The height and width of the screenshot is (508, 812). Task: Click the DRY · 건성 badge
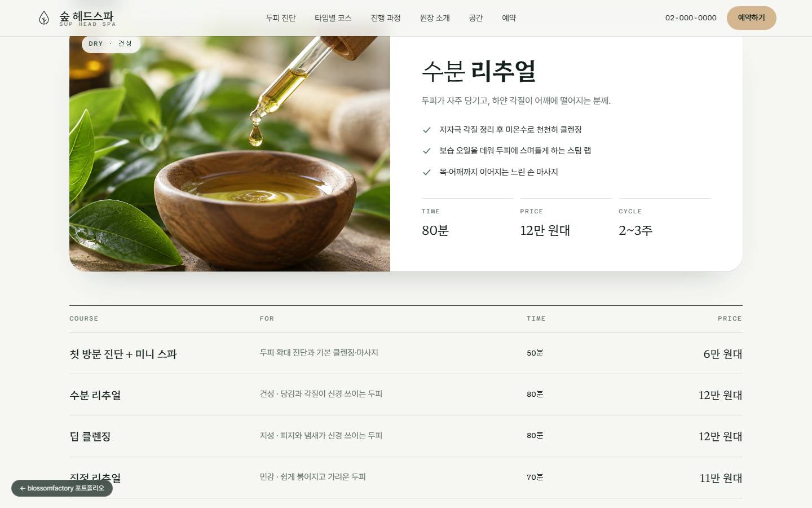(111, 44)
